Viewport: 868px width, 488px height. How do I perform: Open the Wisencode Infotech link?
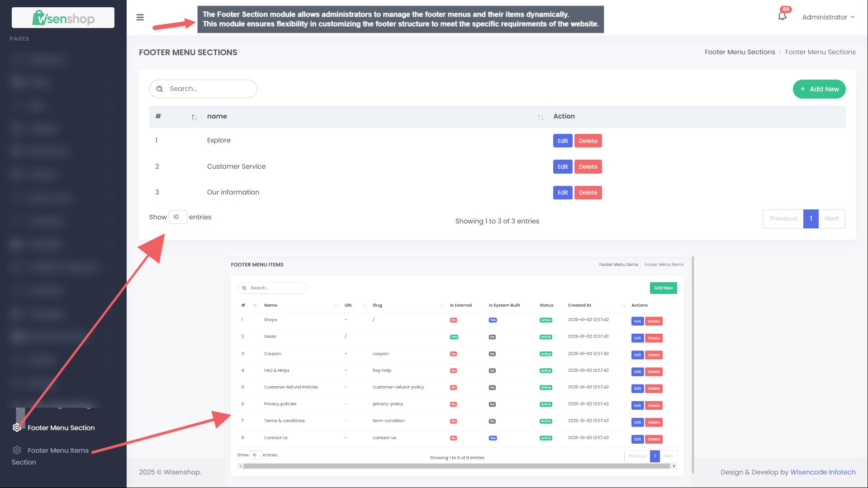coord(822,472)
